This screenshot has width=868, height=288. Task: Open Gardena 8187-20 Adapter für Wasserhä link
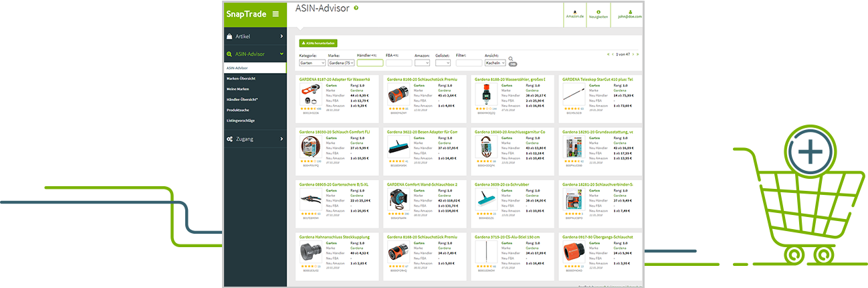[335, 79]
